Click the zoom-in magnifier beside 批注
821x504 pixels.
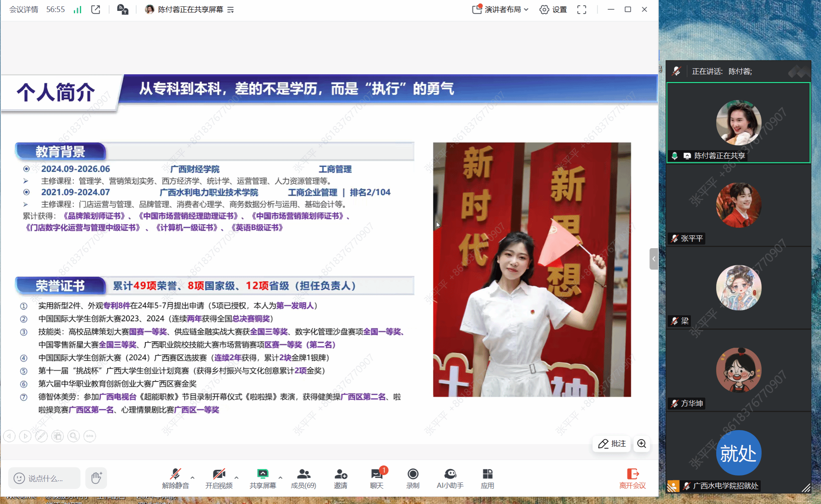pos(641,443)
